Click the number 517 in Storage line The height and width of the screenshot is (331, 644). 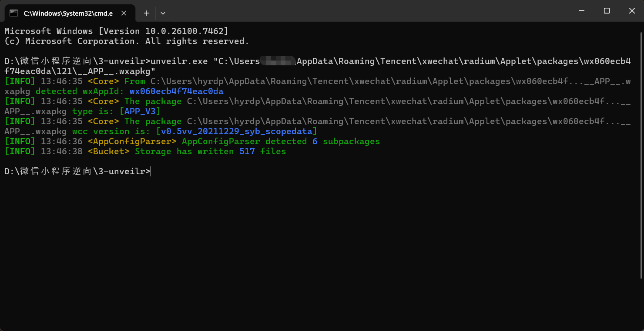tap(247, 152)
